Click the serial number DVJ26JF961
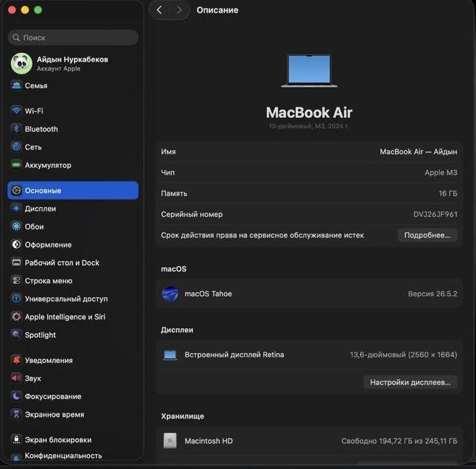476x469 pixels. [435, 214]
